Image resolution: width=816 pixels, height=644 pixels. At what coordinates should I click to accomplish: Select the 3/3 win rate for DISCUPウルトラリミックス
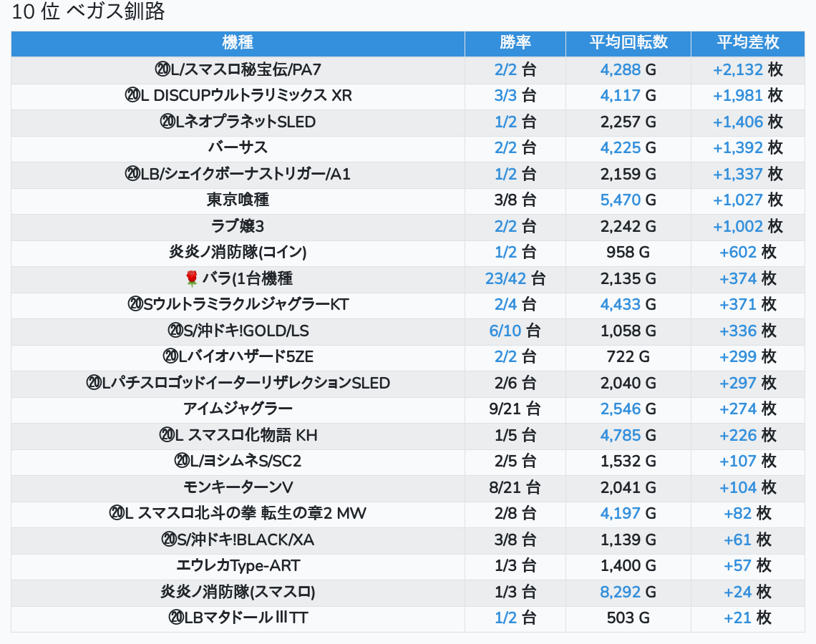(505, 96)
